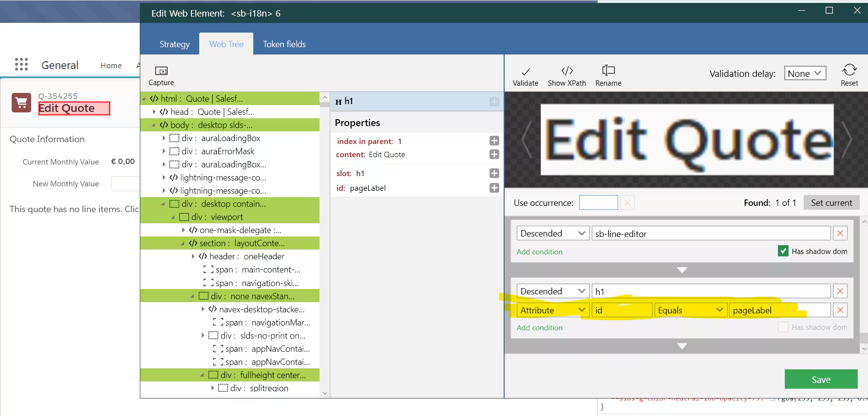The image size is (868, 416).
Task: Open the Equals operator dropdown
Action: click(690, 310)
